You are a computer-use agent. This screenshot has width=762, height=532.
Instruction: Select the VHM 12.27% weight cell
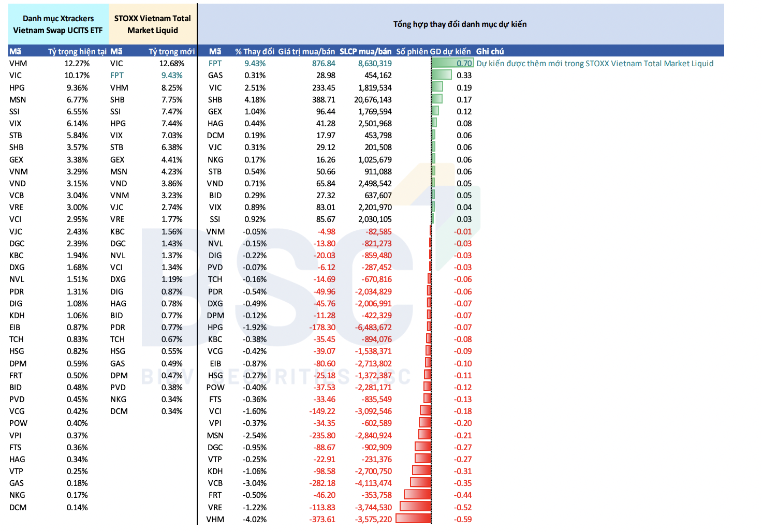[77, 64]
